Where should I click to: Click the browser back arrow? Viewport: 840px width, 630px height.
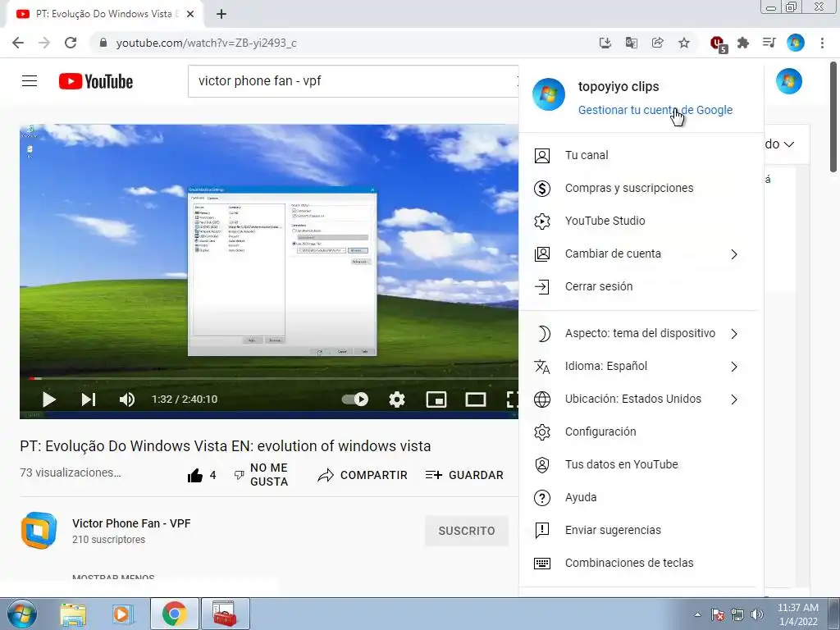[x=18, y=43]
